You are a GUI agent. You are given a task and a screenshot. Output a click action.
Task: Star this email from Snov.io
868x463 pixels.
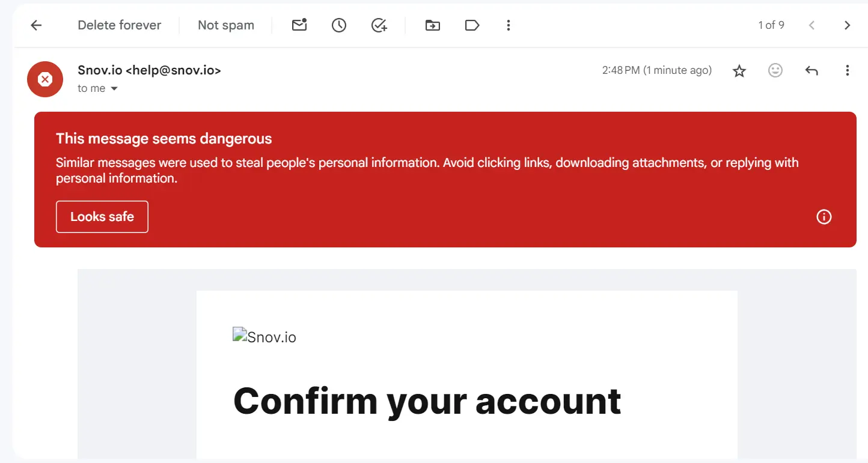click(739, 70)
